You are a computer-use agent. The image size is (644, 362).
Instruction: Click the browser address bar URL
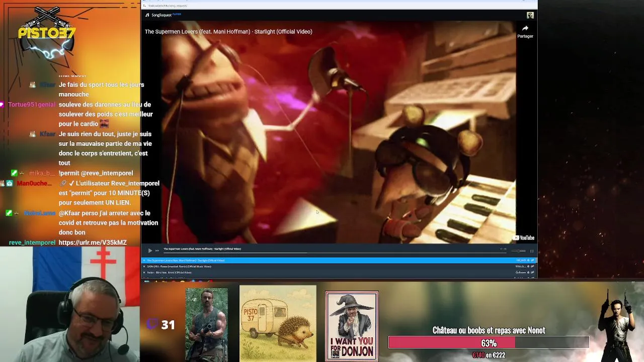168,6
